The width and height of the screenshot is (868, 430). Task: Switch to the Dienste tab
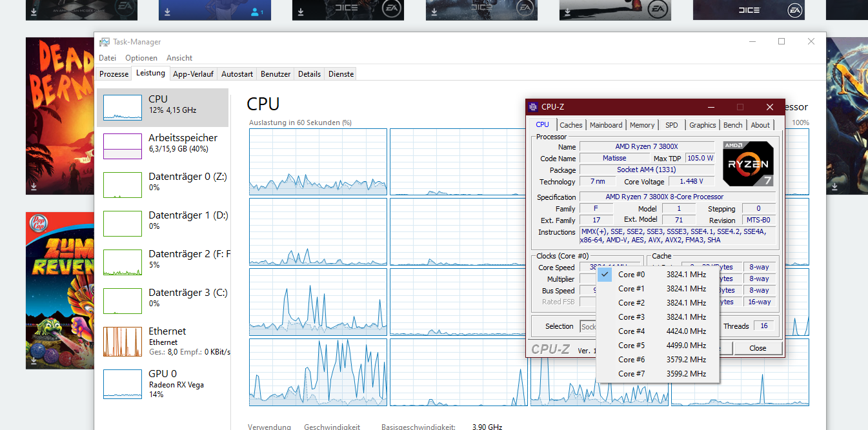[341, 74]
